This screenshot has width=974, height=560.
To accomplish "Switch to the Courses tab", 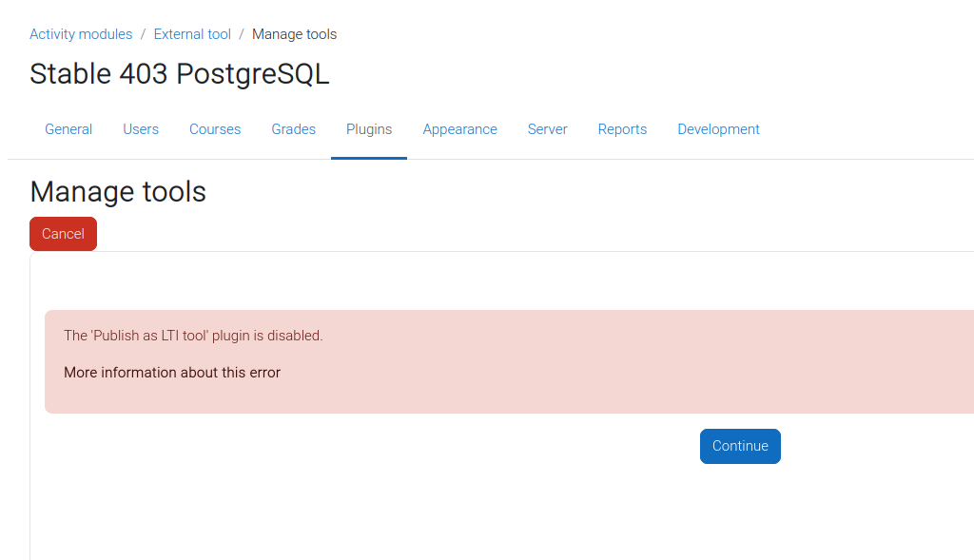I will [215, 129].
